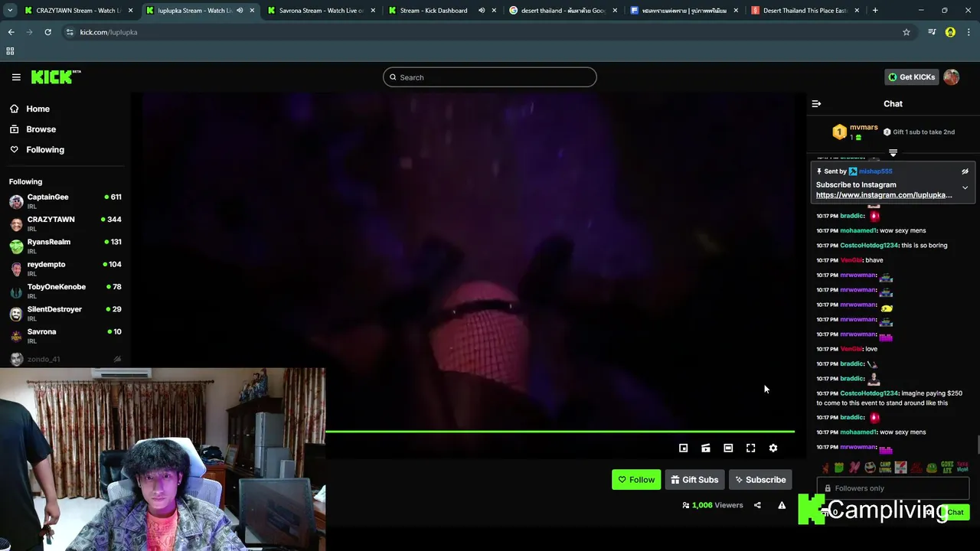Click CostcoHotdog1234 username on boring message
The height and width of the screenshot is (551, 980).
click(869, 246)
